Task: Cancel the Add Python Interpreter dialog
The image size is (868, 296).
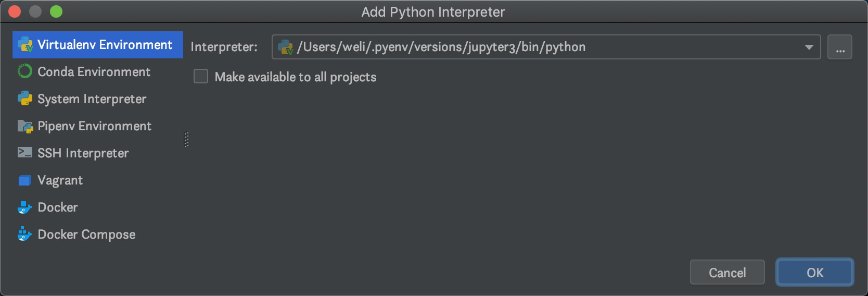Action: [727, 273]
